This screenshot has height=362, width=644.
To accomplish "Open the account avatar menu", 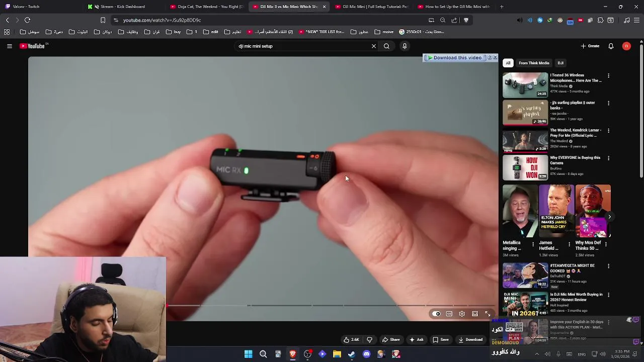I will pyautogui.click(x=626, y=46).
